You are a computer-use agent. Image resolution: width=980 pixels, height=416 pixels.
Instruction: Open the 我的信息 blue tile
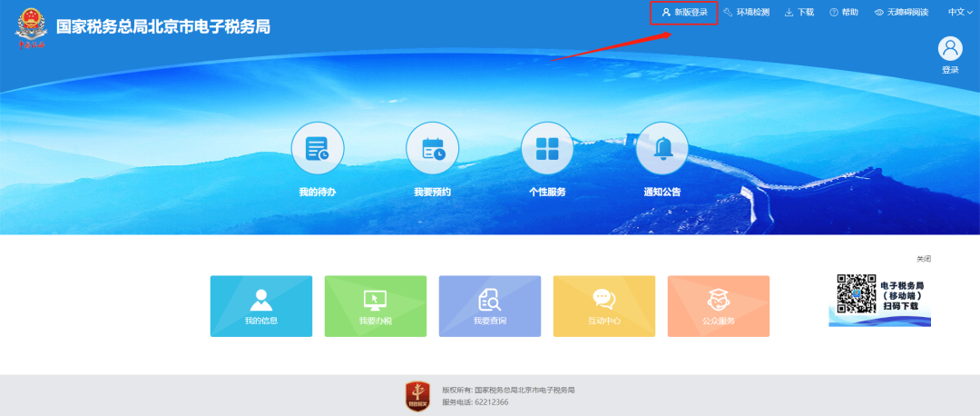click(x=261, y=306)
